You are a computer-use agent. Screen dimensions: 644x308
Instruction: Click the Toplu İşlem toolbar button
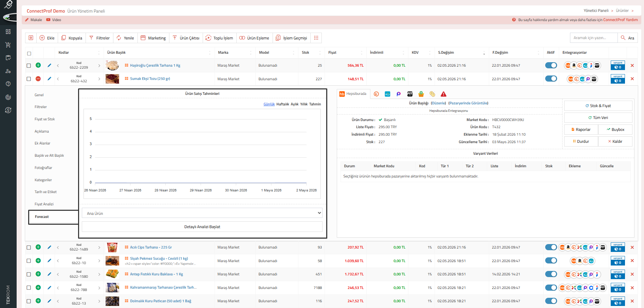pyautogui.click(x=220, y=38)
